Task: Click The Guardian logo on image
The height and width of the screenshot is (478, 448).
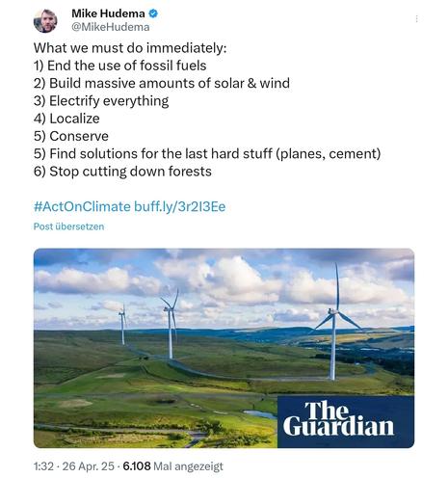Action: [346, 422]
